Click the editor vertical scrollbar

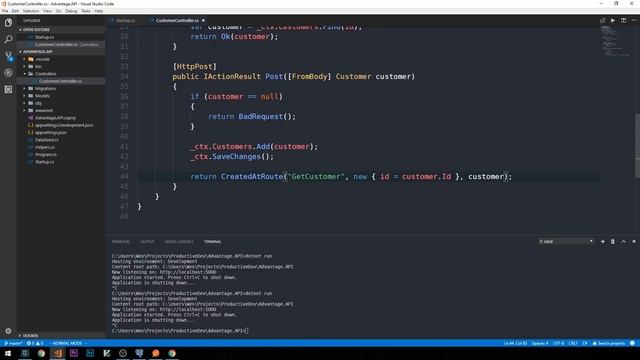coord(637,145)
